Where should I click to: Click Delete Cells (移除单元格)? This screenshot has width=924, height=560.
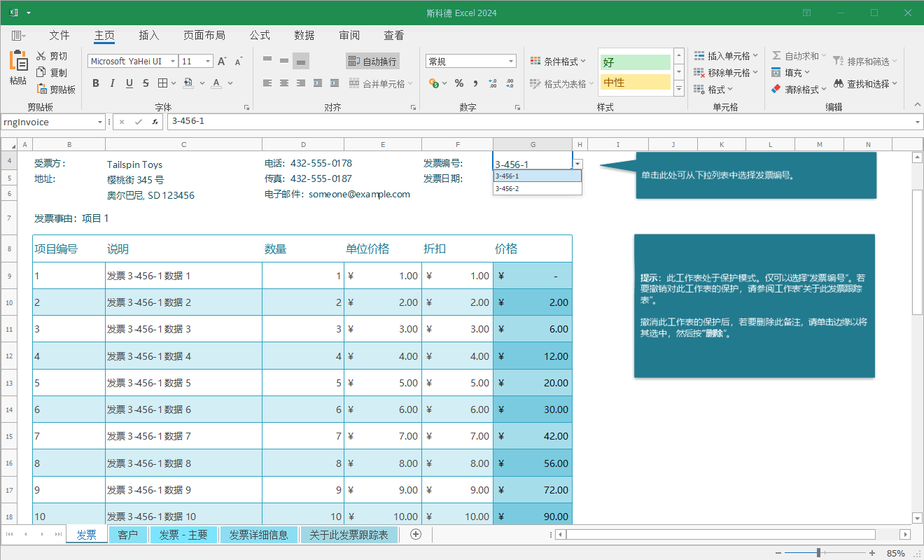coord(726,73)
